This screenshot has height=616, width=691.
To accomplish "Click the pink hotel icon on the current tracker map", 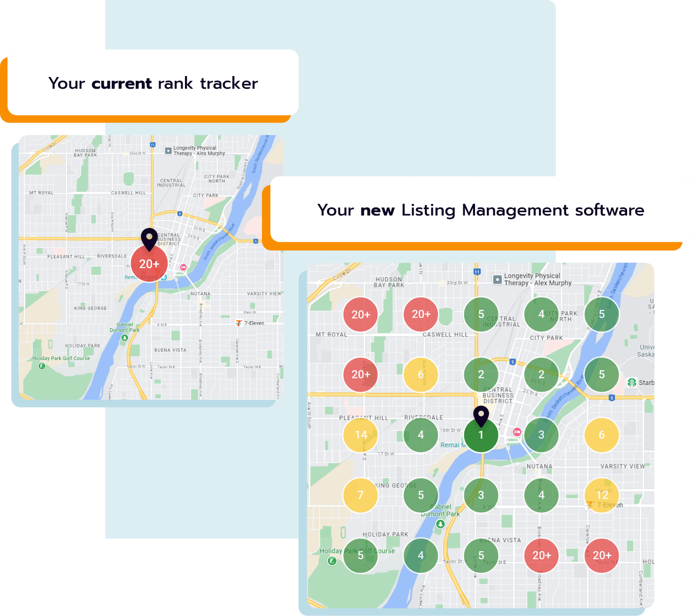I will point(184,267).
